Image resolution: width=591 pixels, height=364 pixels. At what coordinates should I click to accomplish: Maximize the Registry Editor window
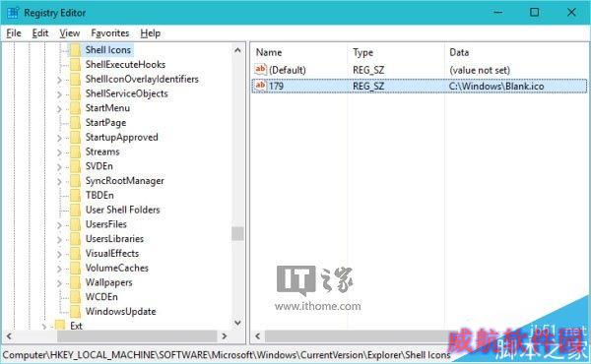[534, 13]
